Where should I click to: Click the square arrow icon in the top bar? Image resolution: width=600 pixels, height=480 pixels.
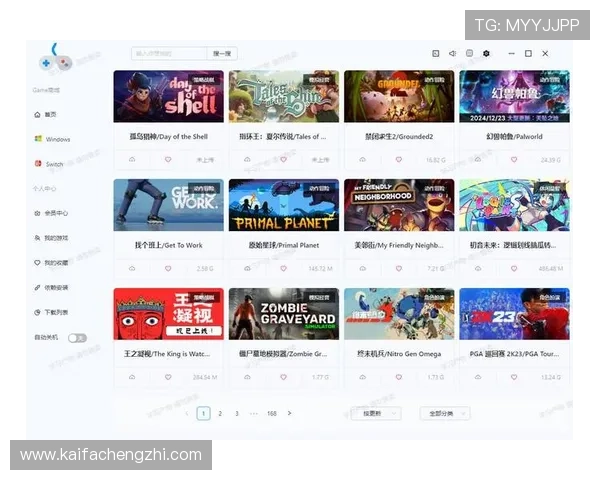pos(435,54)
